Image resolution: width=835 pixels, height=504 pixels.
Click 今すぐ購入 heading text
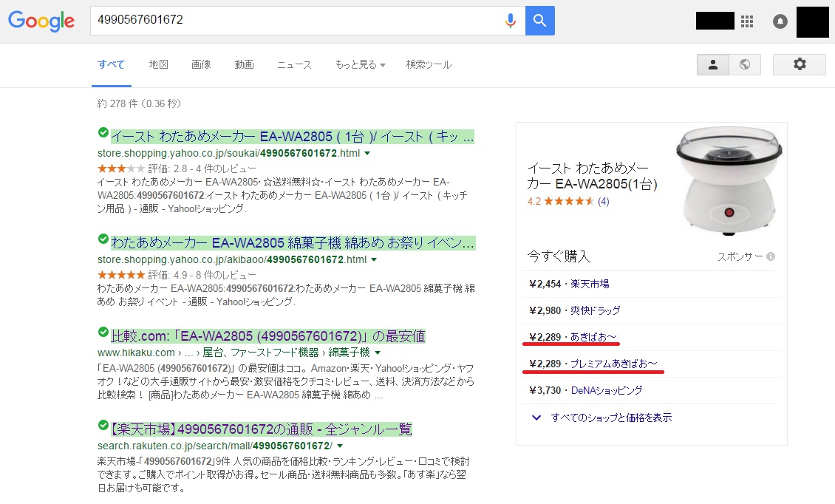559,256
